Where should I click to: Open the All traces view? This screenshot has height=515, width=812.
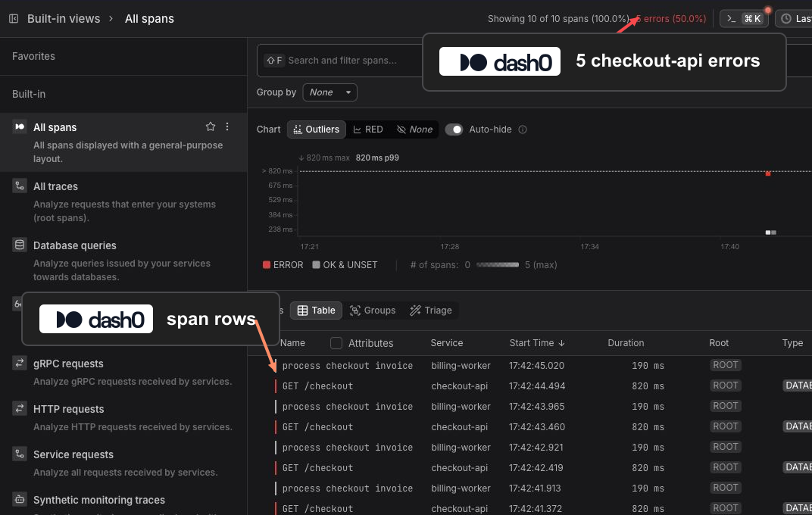(55, 186)
